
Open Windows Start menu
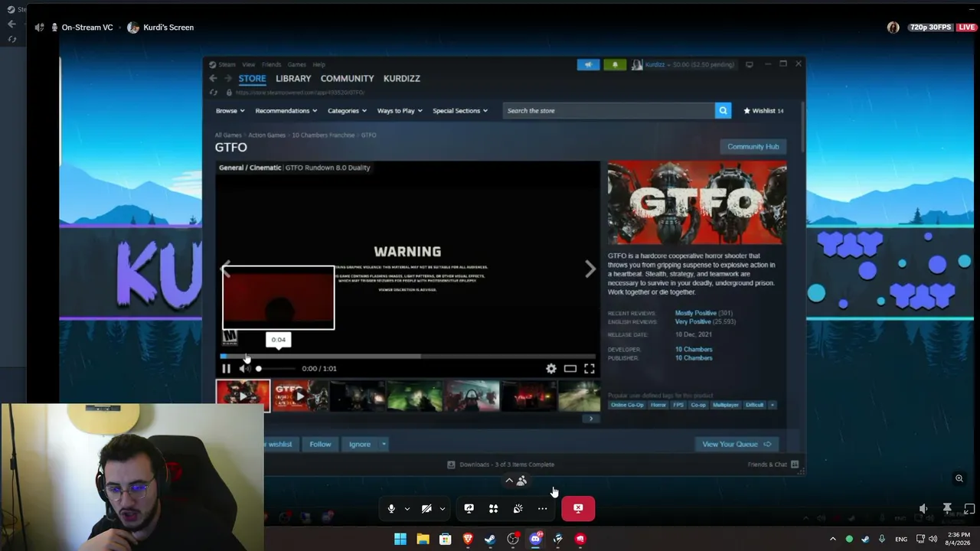400,539
